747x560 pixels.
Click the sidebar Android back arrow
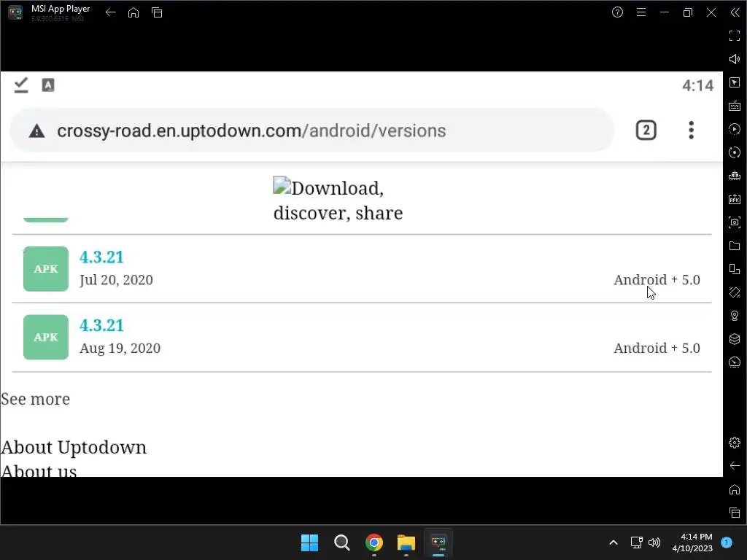coord(735,466)
